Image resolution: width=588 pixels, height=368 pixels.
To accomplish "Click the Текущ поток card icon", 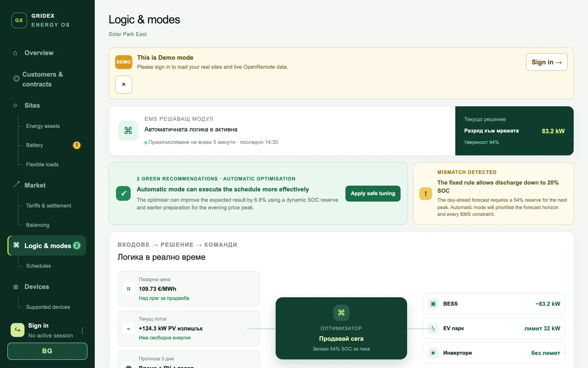I will coord(128,329).
